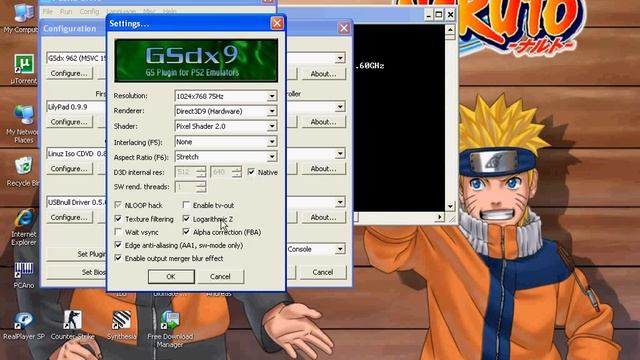Click About in the Linuz Iso row
640x360 pixels.
[x=323, y=169]
